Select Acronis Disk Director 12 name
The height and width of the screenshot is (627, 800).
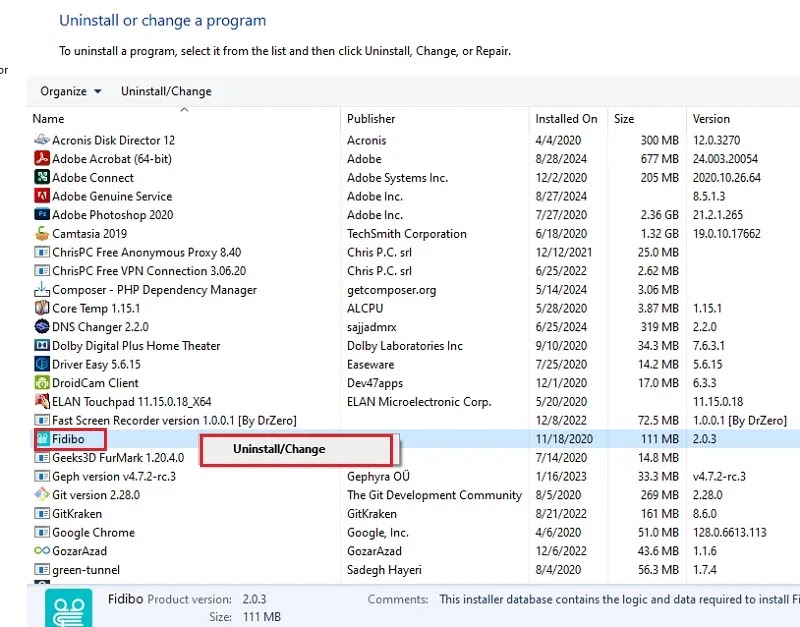coord(113,140)
